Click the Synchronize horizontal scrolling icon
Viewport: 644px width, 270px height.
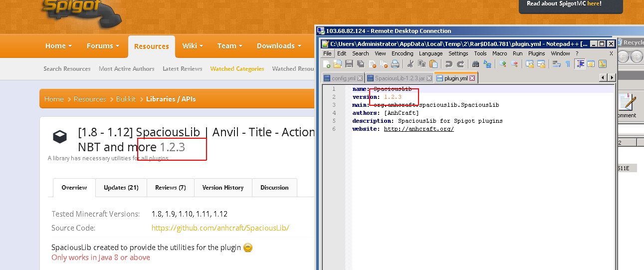click(x=541, y=64)
